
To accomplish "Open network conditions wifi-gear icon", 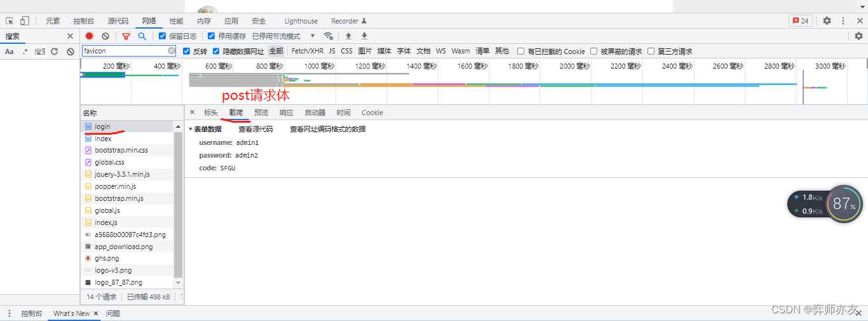I will pos(328,36).
